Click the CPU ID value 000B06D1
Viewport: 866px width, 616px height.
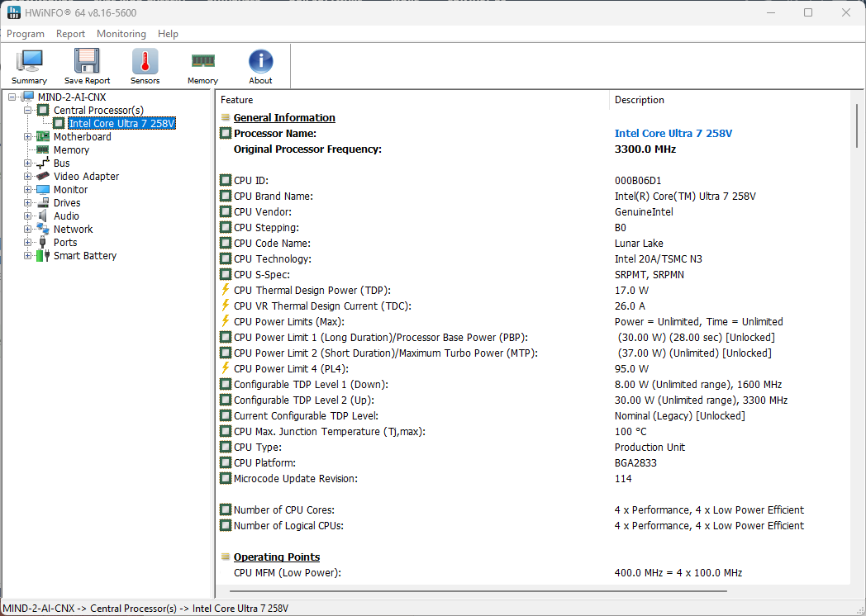point(638,181)
